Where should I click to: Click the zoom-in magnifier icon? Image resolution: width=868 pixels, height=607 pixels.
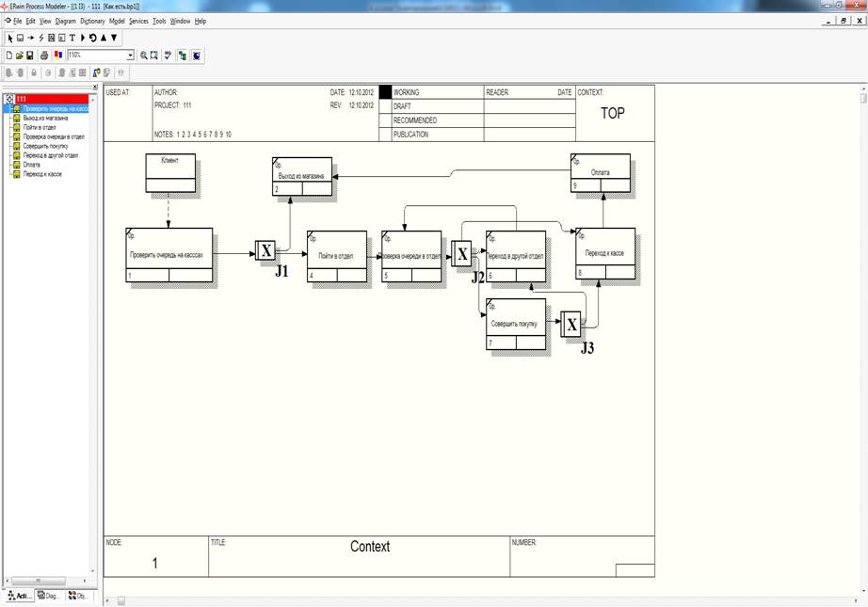tap(144, 56)
